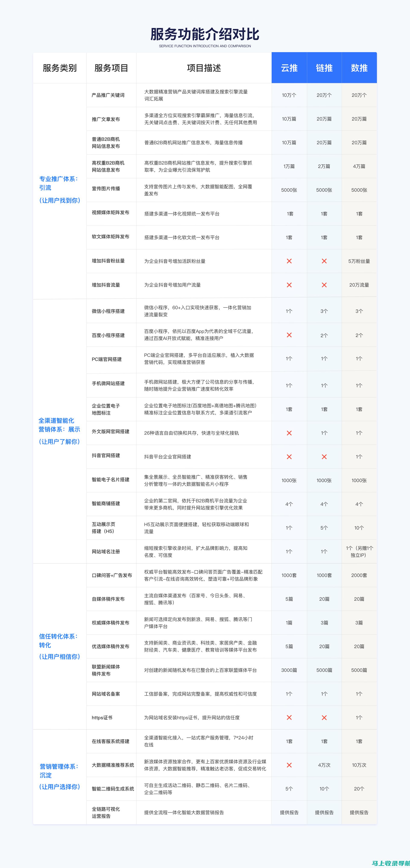Click the red X for 抖音官网搭建 under 云推
The height and width of the screenshot is (868, 410).
(289, 457)
